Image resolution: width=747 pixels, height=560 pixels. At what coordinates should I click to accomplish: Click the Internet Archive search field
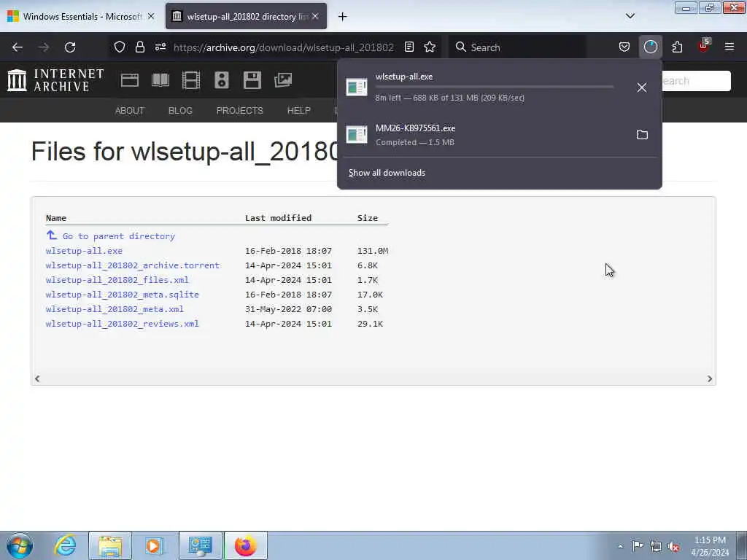coord(696,81)
